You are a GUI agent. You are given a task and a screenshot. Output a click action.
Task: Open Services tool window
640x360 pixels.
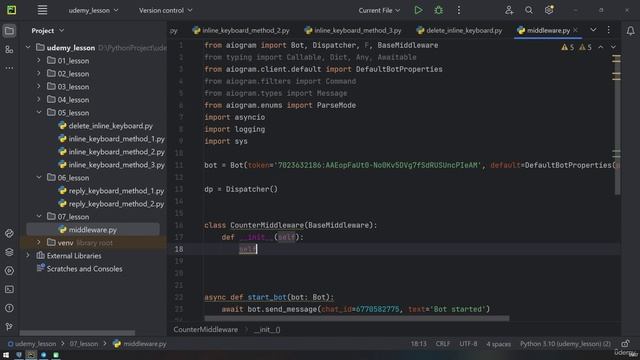(x=9, y=271)
